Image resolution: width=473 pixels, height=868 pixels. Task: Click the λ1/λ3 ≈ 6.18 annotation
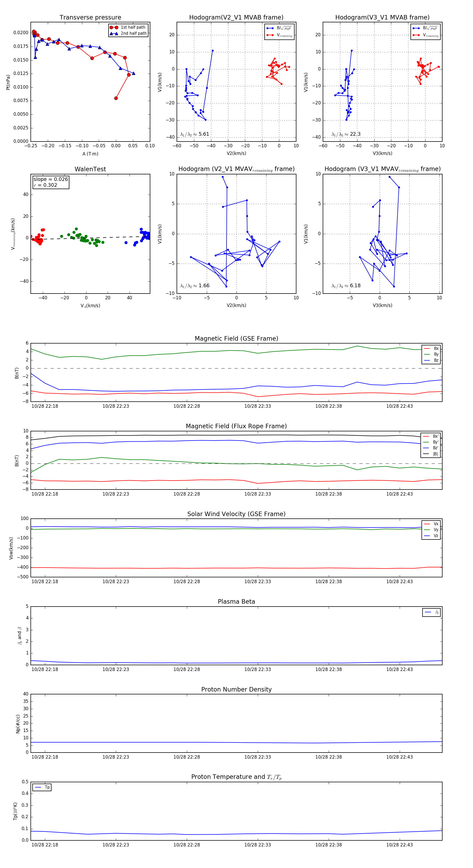[x=346, y=286]
